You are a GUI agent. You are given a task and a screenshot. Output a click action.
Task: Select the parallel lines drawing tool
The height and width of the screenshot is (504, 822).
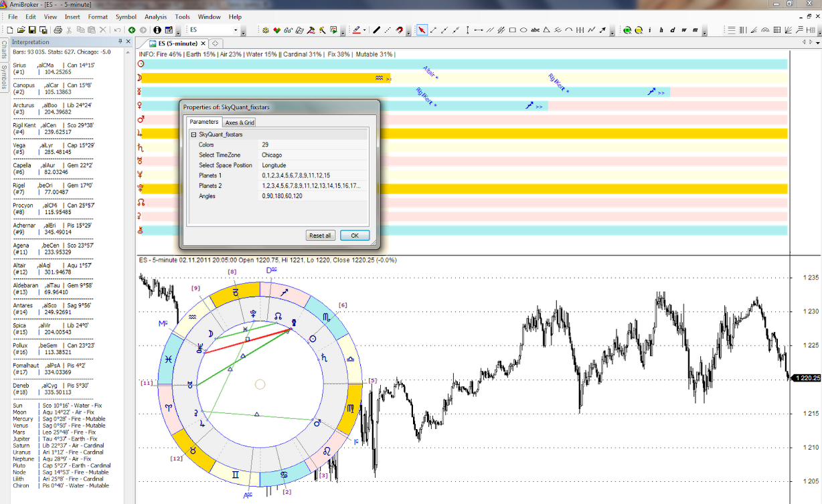[x=490, y=30]
